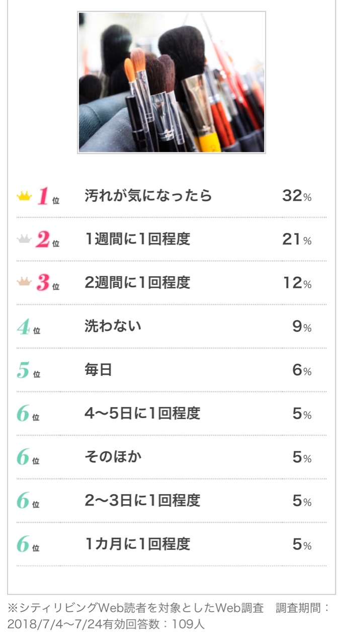Click the 32% value for first place
The width and height of the screenshot is (344, 644).
click(x=297, y=196)
